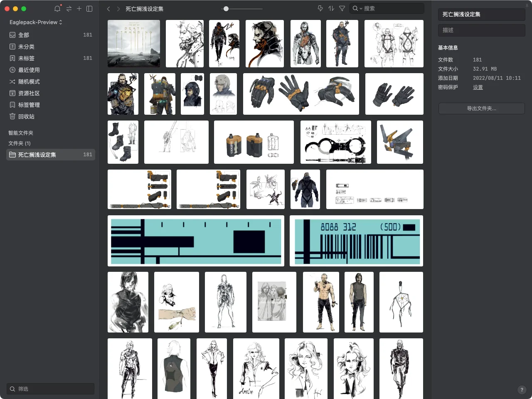
Task: Click the 基本信息 section heading
Action: (448, 48)
